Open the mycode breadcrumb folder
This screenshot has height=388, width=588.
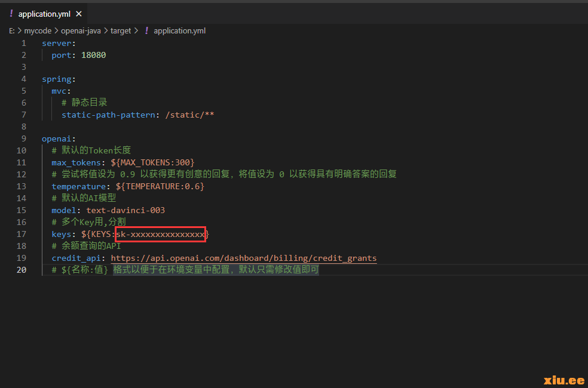tap(39, 30)
